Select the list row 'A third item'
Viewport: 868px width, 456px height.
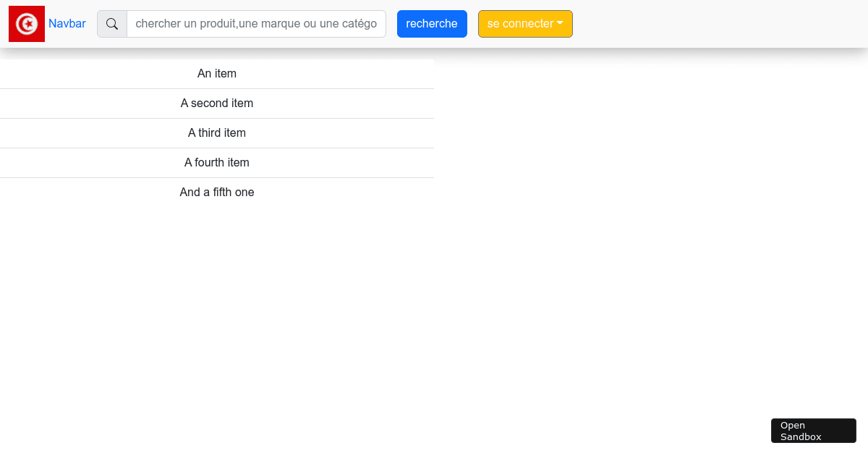tap(217, 133)
